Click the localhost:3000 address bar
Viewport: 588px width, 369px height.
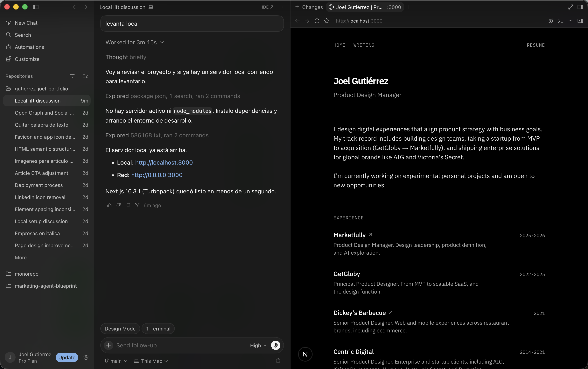click(x=359, y=21)
